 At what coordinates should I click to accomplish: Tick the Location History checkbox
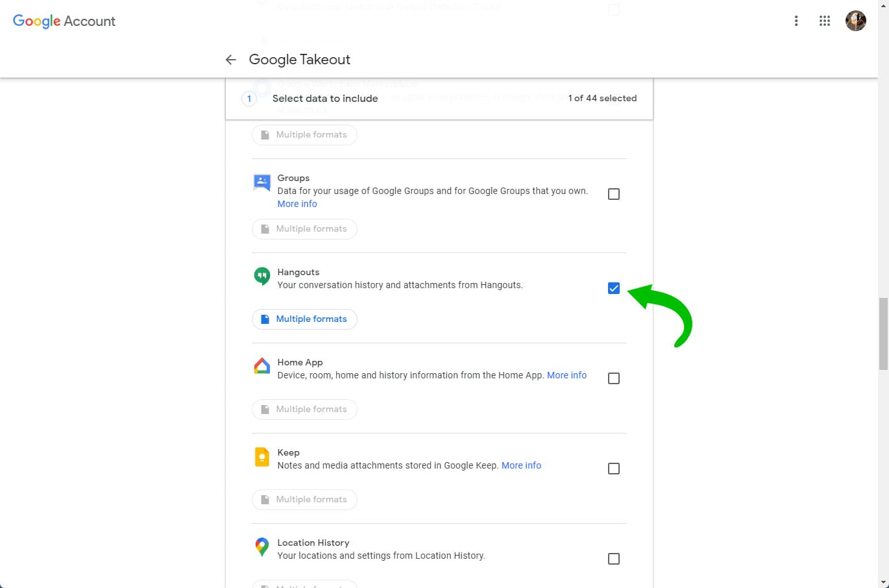613,559
